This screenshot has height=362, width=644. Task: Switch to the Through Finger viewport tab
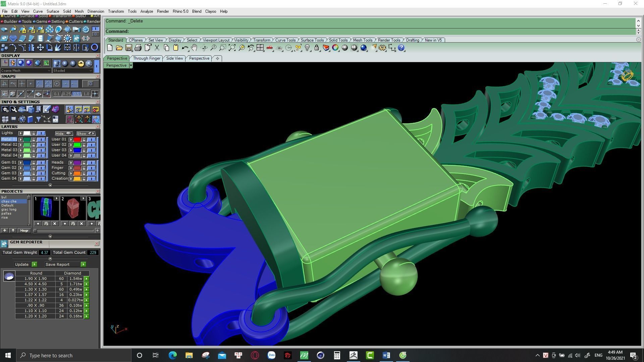tap(147, 58)
